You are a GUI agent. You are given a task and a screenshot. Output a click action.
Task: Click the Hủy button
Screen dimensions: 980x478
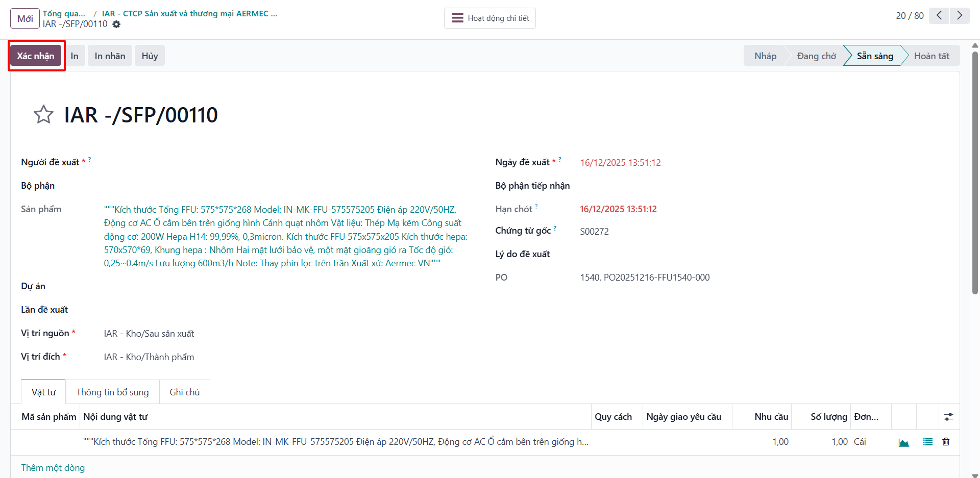150,56
